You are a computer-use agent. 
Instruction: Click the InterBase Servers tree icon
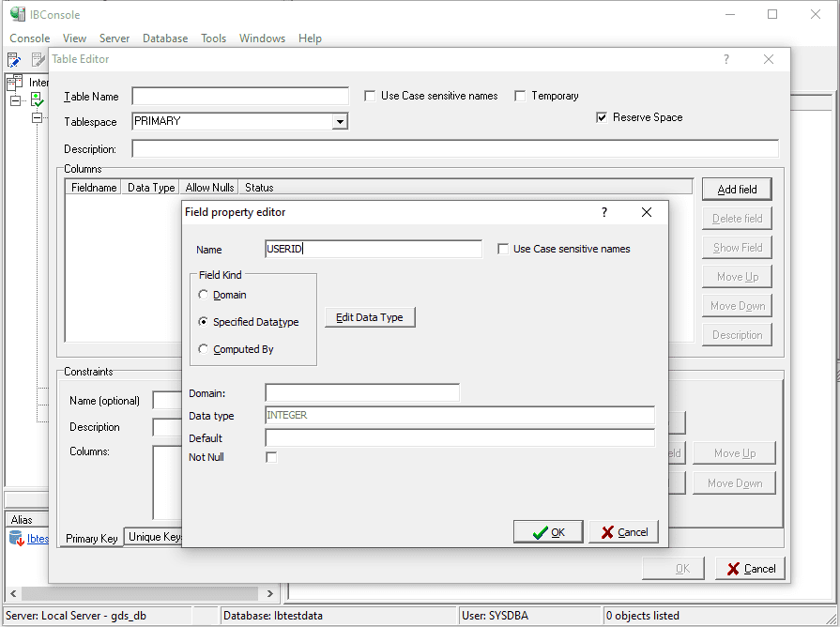pos(12,82)
